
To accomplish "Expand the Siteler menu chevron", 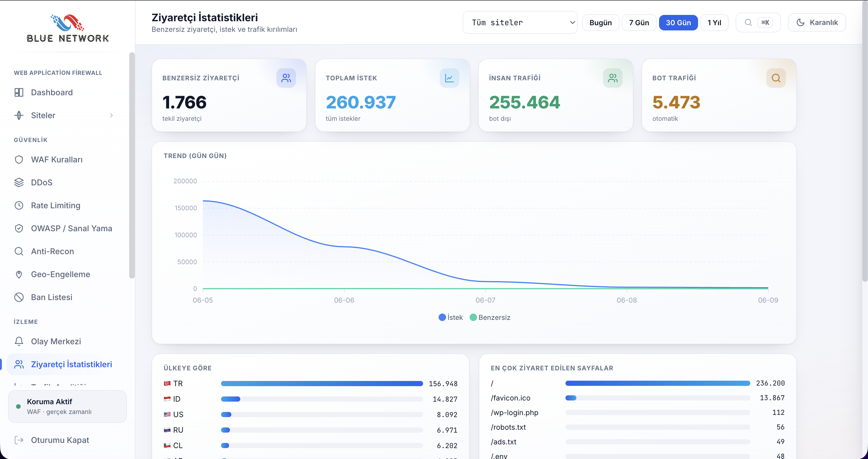I will [x=111, y=115].
